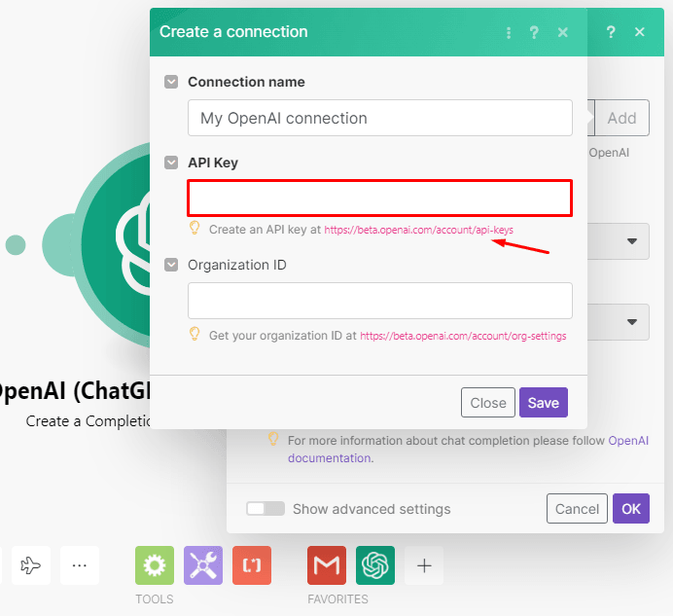The width and height of the screenshot is (673, 616).
Task: Collapse the API Key field toggle
Action: (171, 163)
